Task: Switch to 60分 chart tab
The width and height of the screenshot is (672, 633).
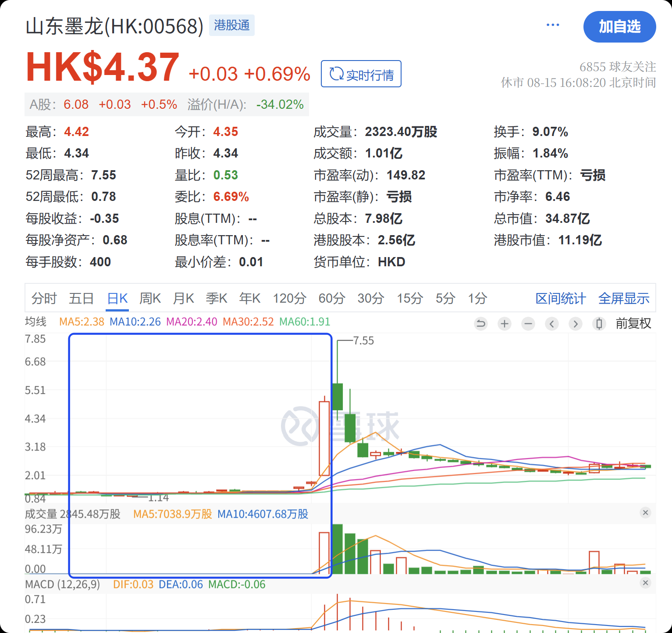Action: pos(332,299)
